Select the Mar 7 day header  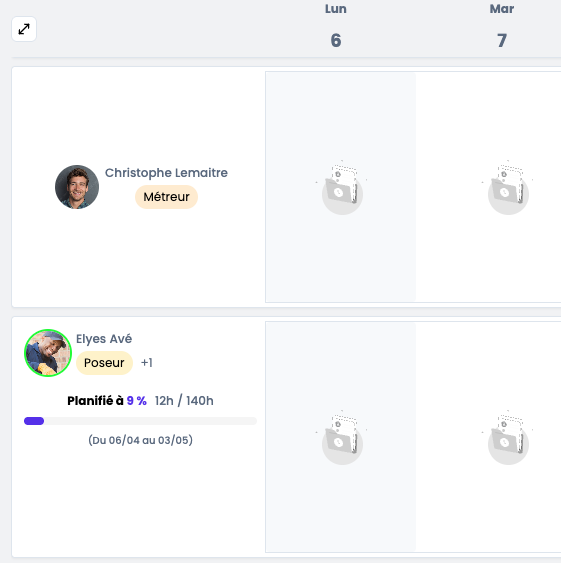point(502,25)
